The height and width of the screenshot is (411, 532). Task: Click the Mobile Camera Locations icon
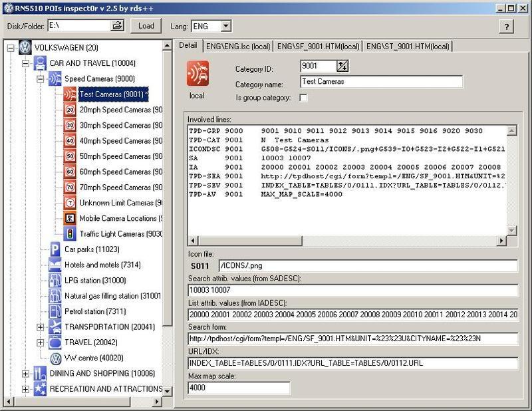pos(70,218)
